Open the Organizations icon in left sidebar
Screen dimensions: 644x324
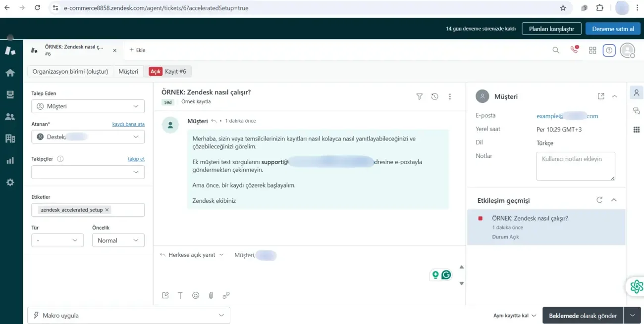pyautogui.click(x=10, y=139)
